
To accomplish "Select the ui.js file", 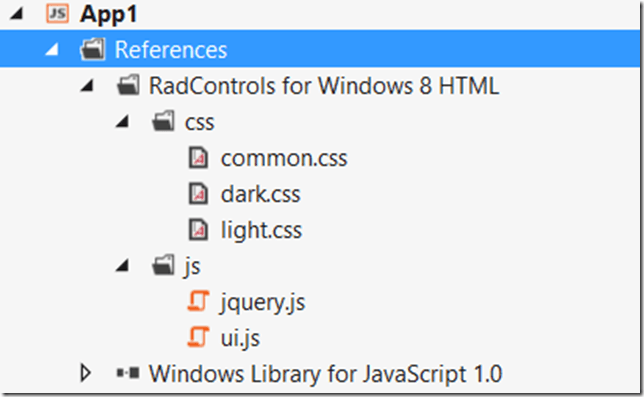I will 240,338.
